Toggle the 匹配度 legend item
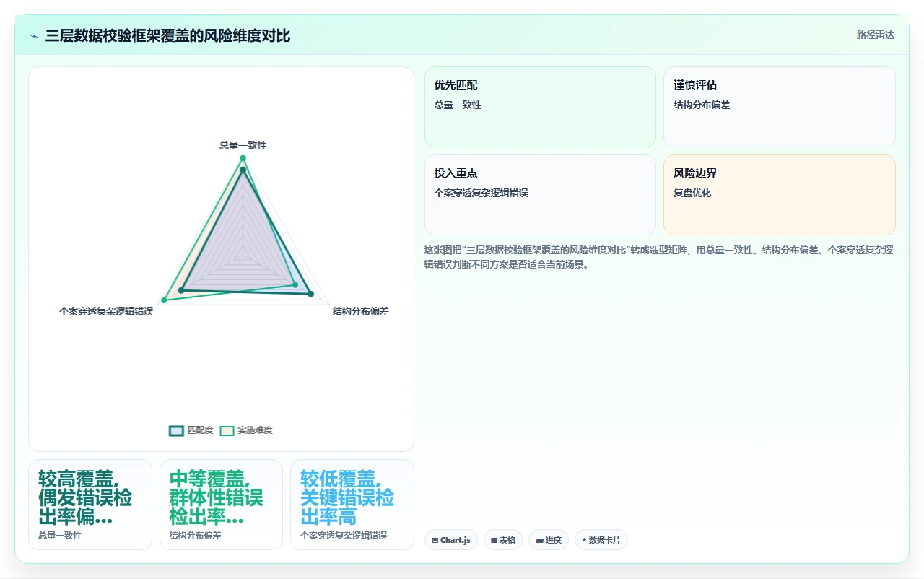Viewport: 924px width, 579px height. pos(191,430)
